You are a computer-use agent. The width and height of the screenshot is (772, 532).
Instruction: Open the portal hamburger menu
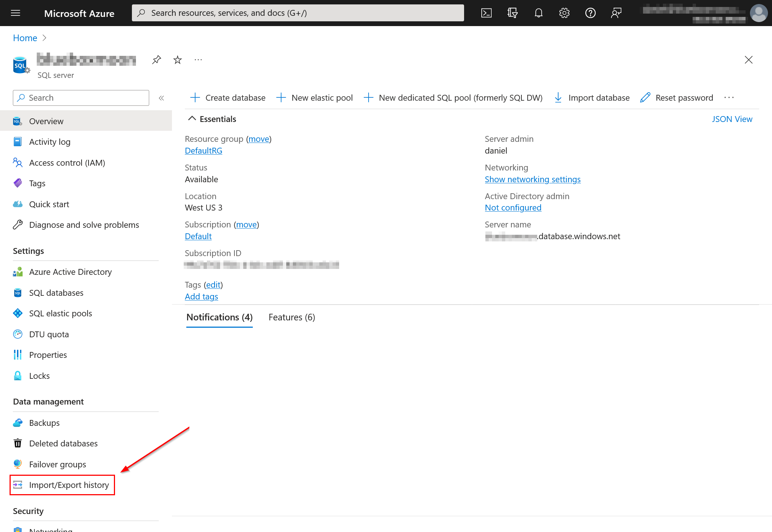pyautogui.click(x=15, y=13)
